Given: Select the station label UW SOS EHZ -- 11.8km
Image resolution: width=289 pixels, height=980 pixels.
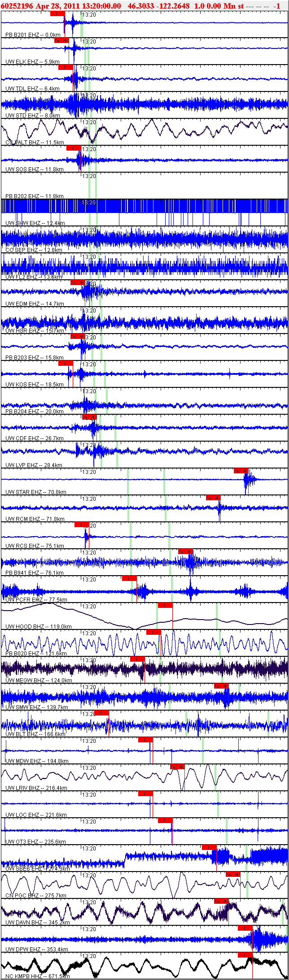Looking at the screenshot, I should [x=34, y=169].
